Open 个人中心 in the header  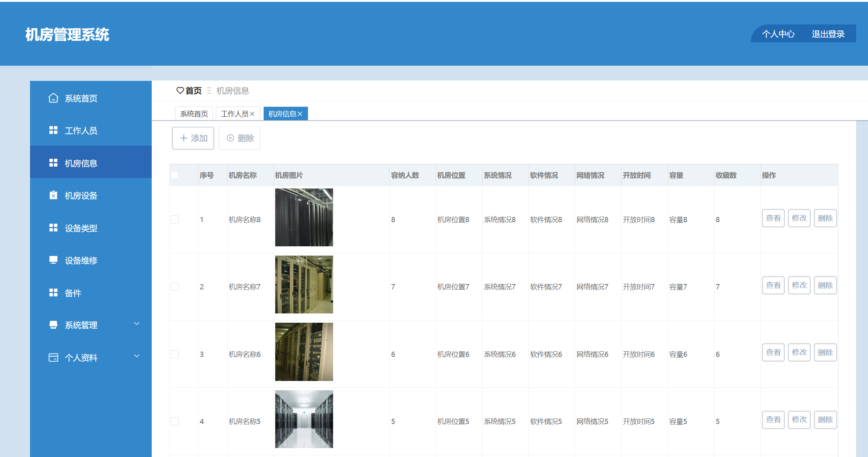coord(778,34)
